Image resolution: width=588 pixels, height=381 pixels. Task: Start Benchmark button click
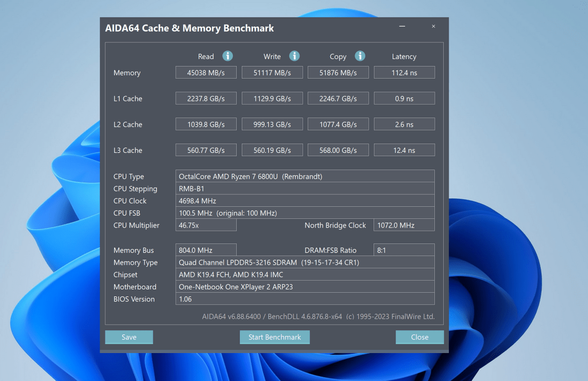click(x=274, y=337)
